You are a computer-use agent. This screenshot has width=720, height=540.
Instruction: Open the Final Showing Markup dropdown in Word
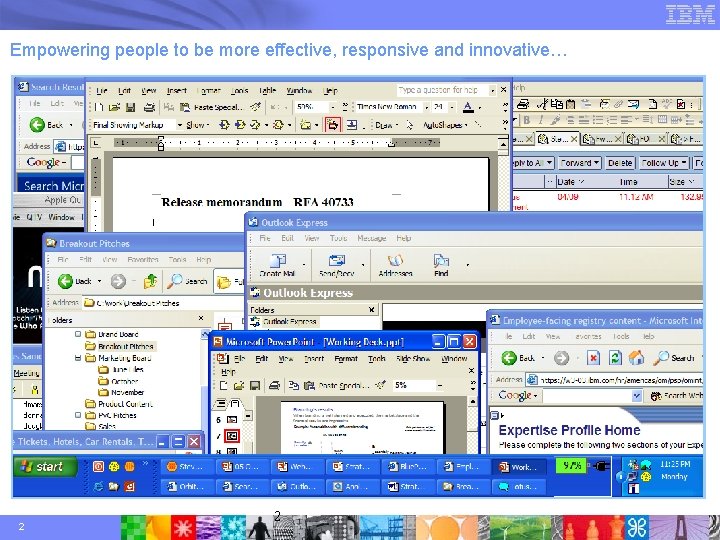click(180, 125)
